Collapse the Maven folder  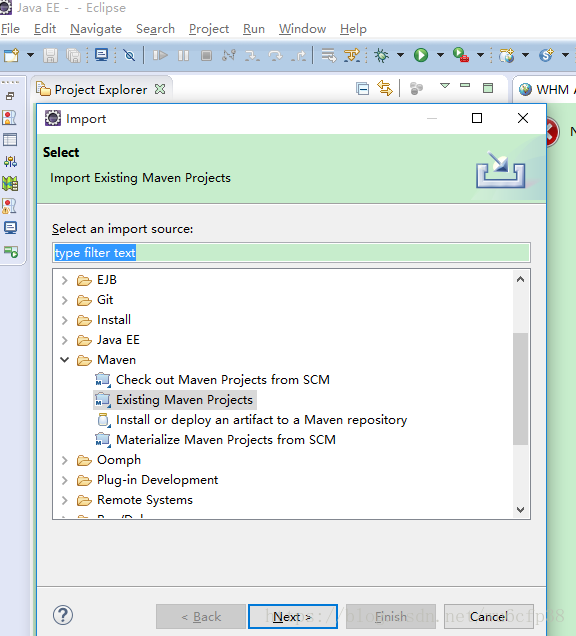[x=64, y=360]
